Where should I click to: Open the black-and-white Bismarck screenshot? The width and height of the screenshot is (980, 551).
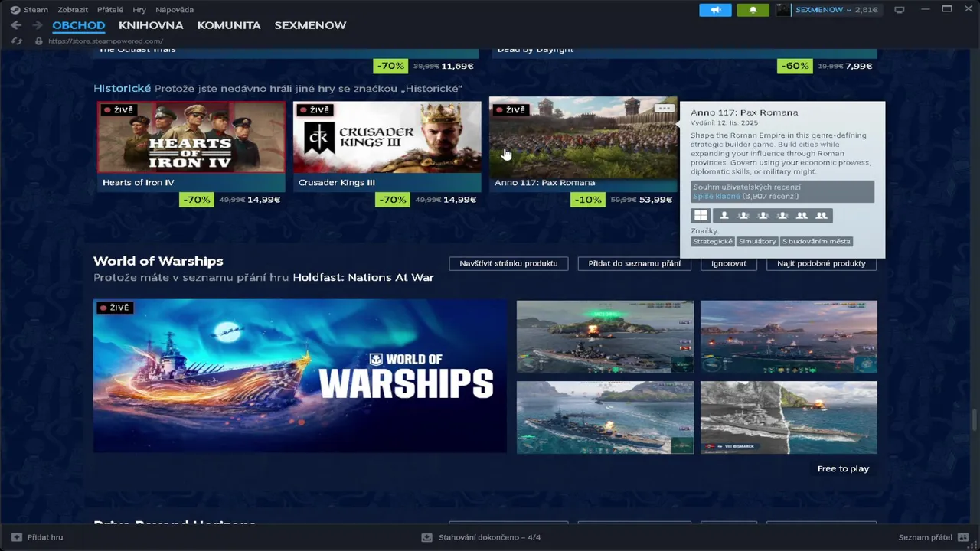coord(789,417)
